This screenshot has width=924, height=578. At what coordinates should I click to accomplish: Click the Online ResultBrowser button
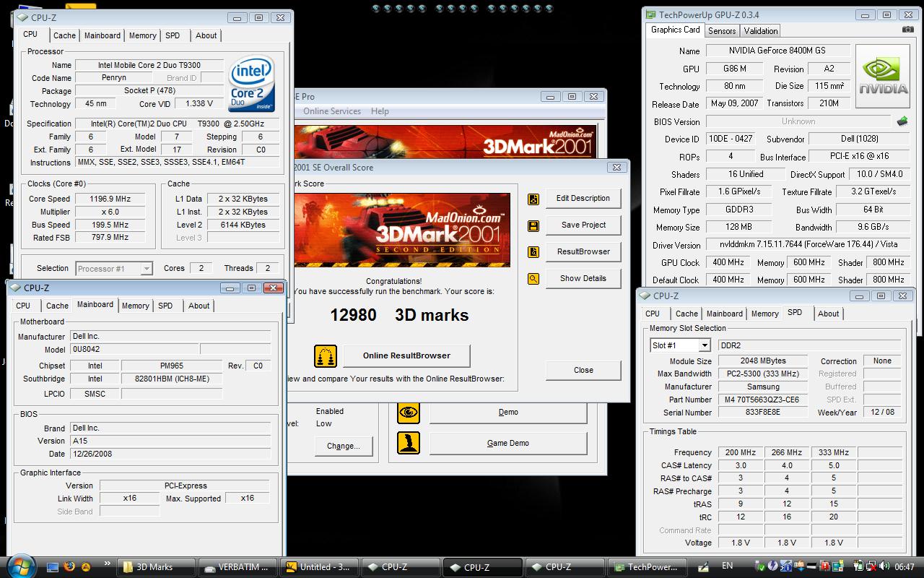point(406,355)
